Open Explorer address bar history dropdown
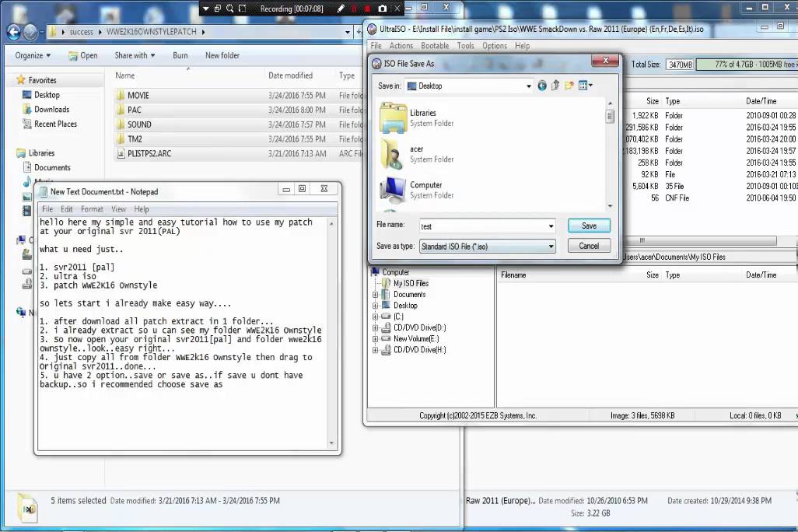This screenshot has height=532, width=798. [x=348, y=32]
